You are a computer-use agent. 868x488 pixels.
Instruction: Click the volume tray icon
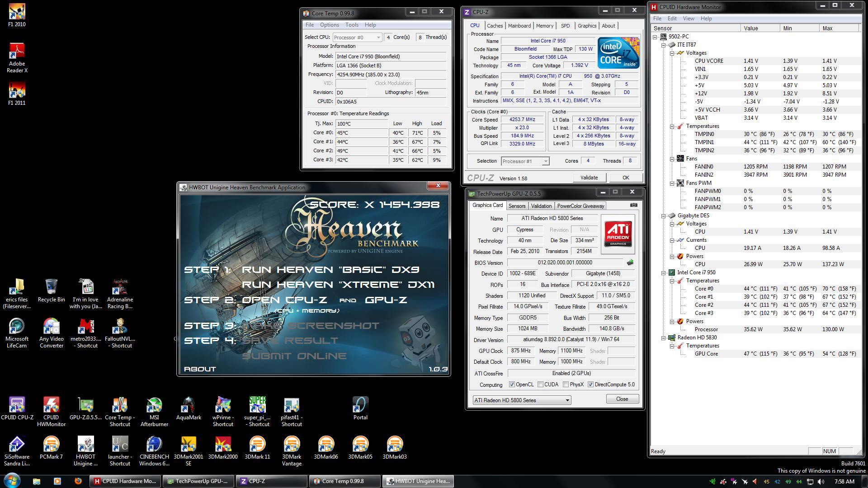(821, 482)
